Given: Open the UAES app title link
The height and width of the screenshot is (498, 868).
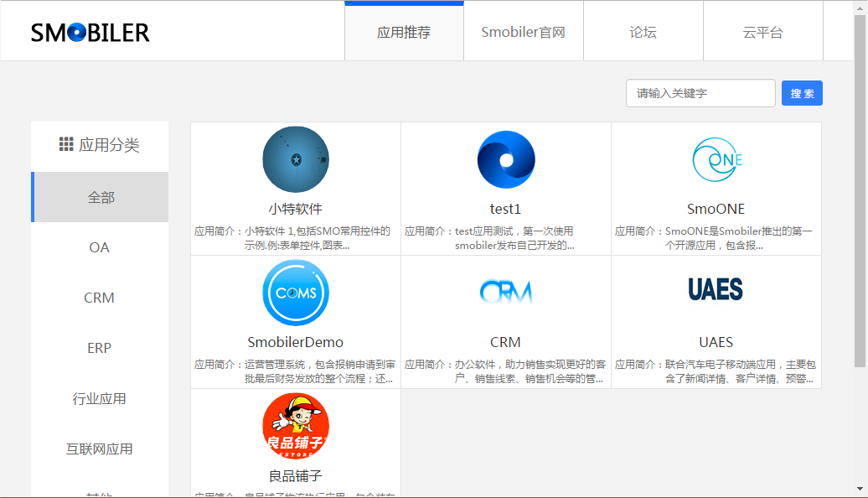Looking at the screenshot, I should point(716,342).
